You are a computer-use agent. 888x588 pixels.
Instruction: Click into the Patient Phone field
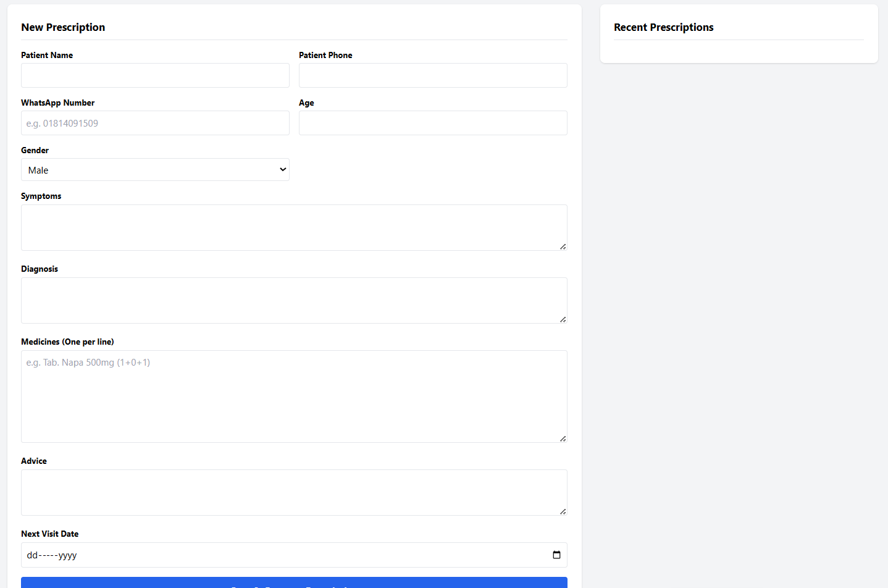click(433, 75)
